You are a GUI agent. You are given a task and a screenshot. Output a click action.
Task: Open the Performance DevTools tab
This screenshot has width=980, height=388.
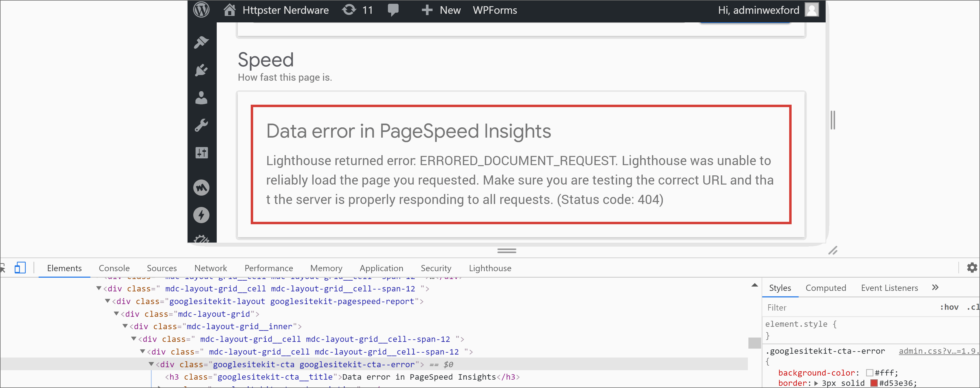coord(269,268)
